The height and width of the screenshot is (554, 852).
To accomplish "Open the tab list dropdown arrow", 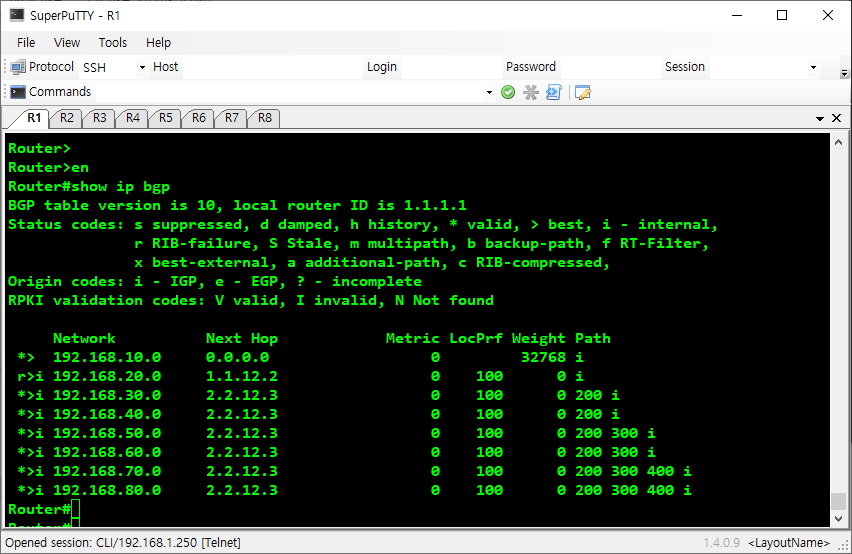I will [820, 118].
